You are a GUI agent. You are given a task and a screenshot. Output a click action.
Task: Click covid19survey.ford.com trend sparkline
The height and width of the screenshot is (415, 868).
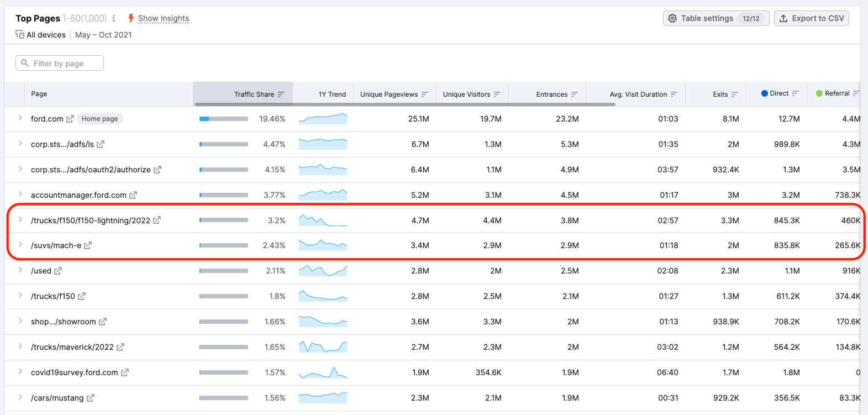pyautogui.click(x=323, y=372)
